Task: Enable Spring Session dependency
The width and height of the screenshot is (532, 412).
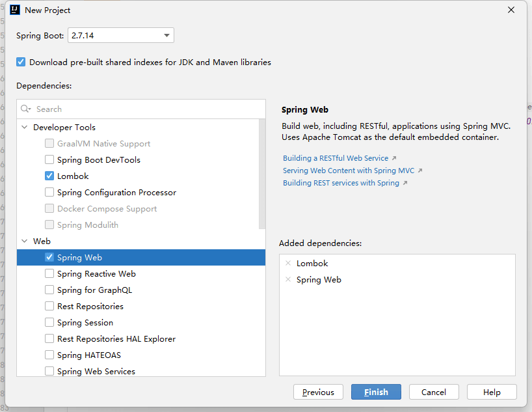Action: pyautogui.click(x=49, y=323)
